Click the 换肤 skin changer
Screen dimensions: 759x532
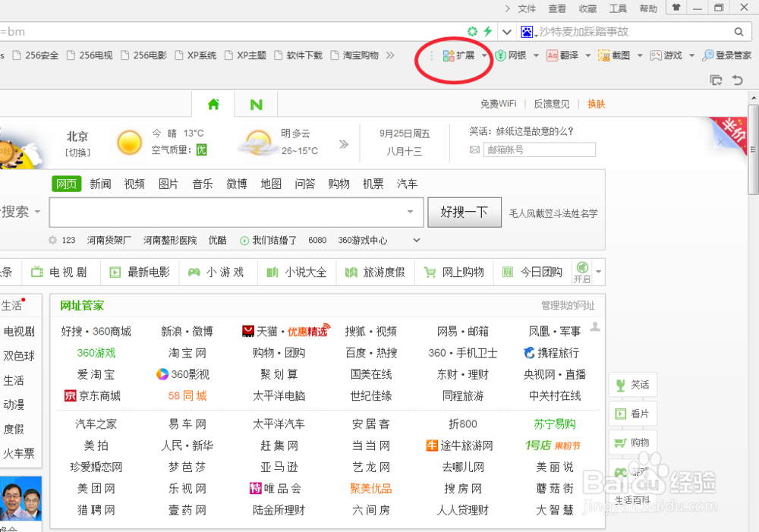coord(596,104)
